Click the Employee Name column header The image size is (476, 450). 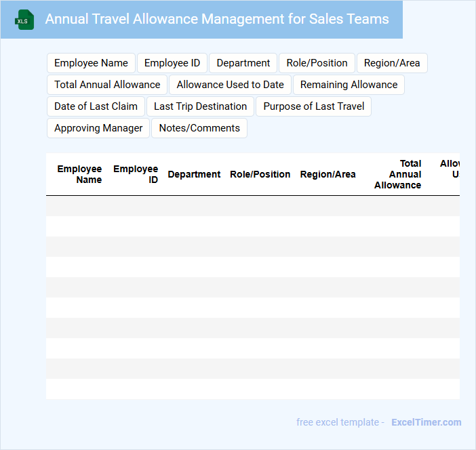click(x=79, y=174)
